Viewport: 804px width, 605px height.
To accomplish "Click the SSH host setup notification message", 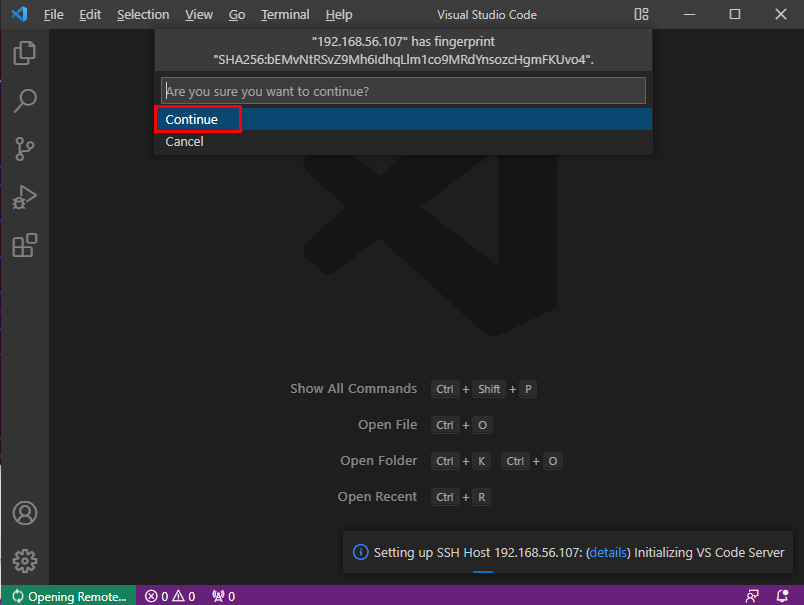I will [x=579, y=552].
